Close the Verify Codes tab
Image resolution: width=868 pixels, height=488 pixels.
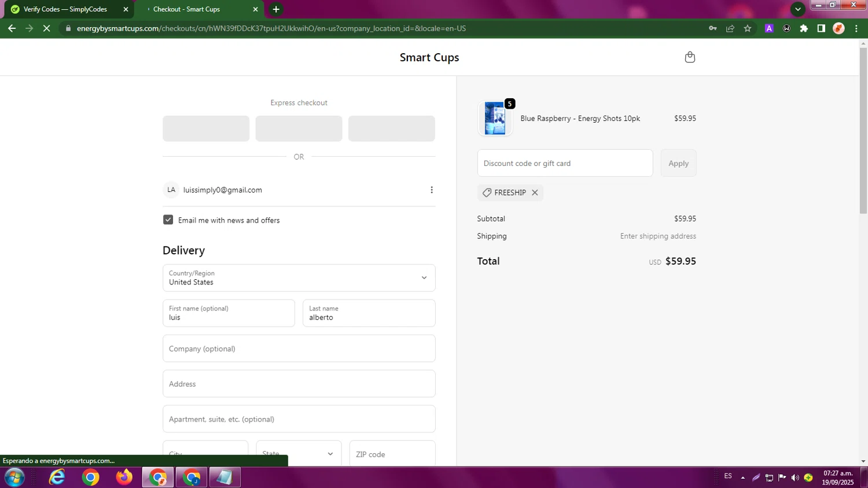point(126,9)
